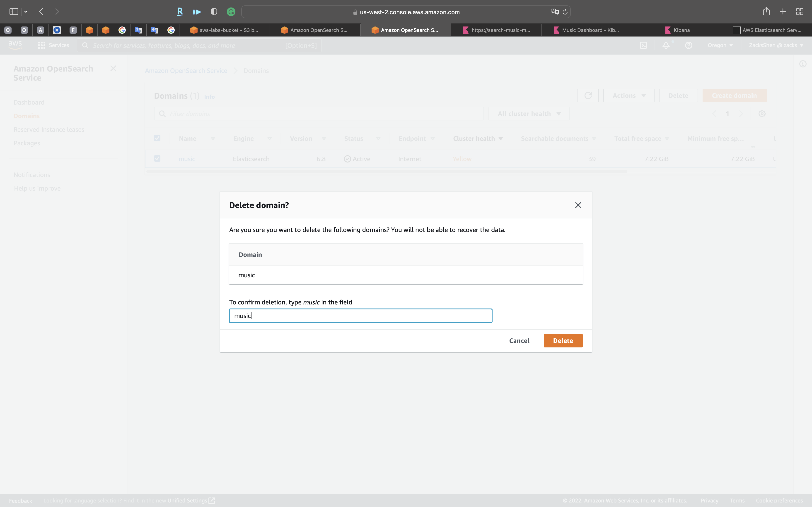
Task: Toggle the select-all domains checkbox
Action: pos(157,138)
